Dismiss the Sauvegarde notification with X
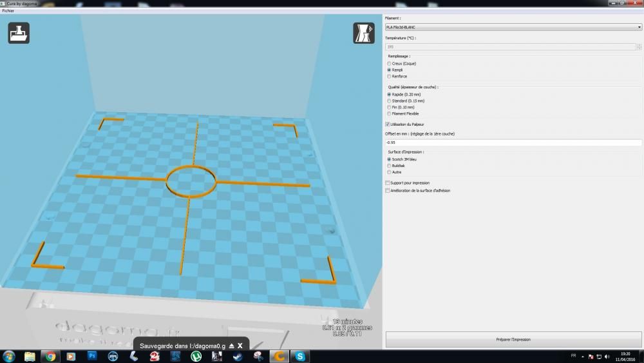 (240, 346)
